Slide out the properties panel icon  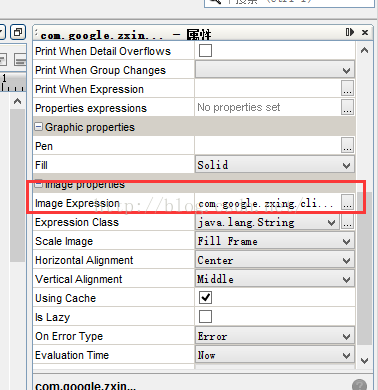click(350, 32)
